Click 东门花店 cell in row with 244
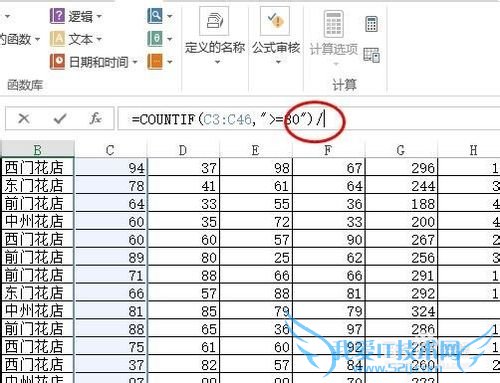This screenshot has width=500, height=383. pos(38,185)
